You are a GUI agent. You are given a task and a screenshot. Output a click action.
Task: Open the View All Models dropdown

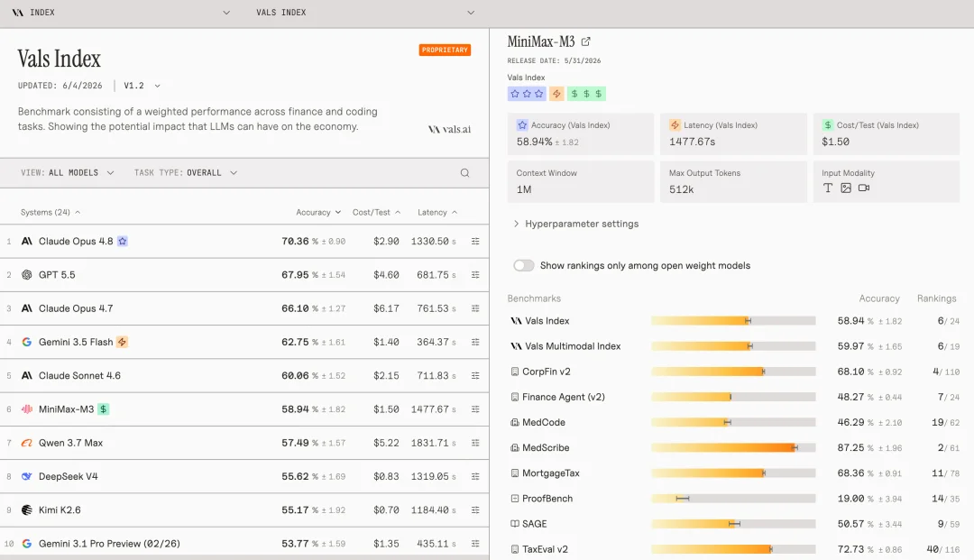coord(67,172)
